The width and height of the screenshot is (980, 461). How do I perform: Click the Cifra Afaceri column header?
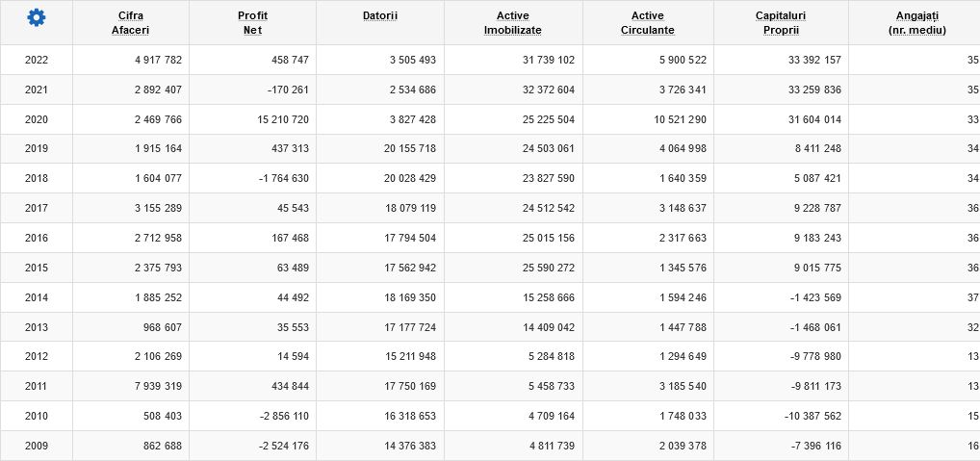(x=131, y=23)
